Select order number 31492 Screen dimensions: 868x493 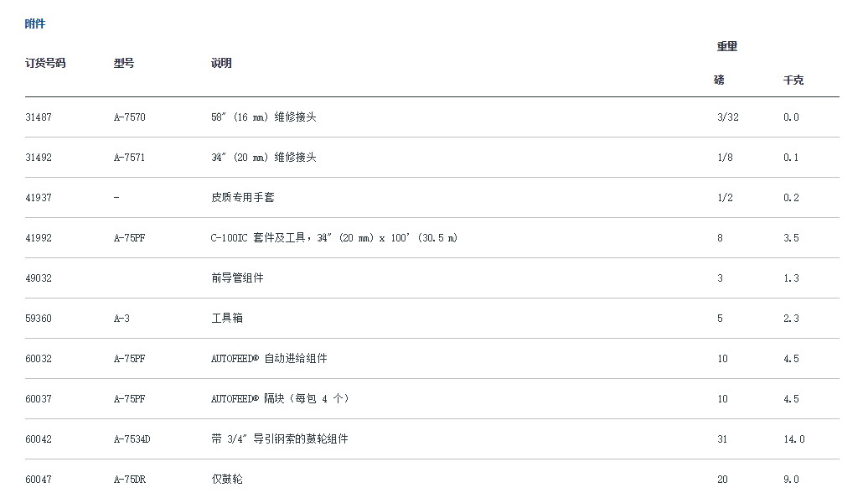tap(39, 158)
